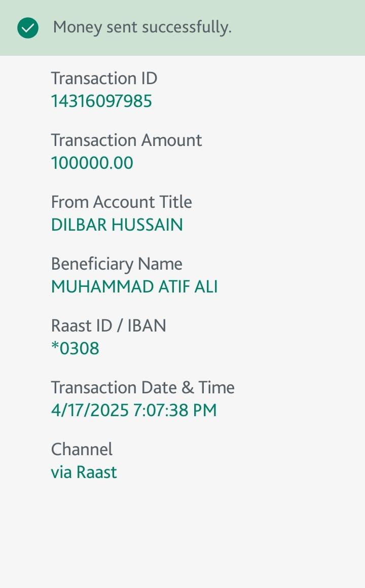Select the time 7:07:38 PM
365x588 pixels.
[175, 411]
